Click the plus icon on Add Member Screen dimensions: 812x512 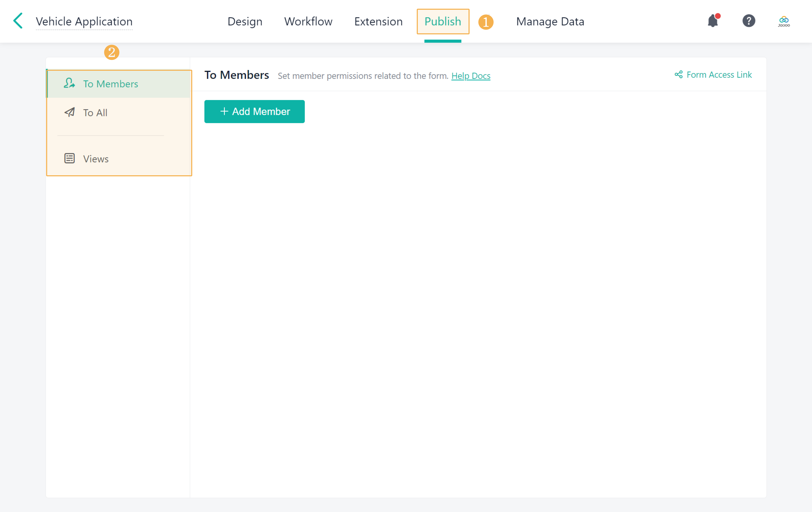click(224, 111)
